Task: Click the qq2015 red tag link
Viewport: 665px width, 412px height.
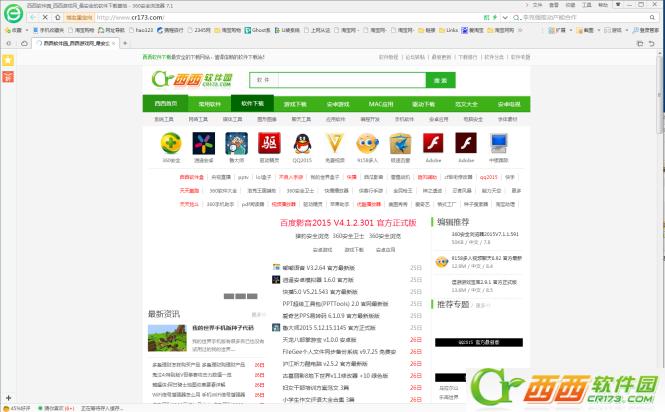Action: coord(488,177)
